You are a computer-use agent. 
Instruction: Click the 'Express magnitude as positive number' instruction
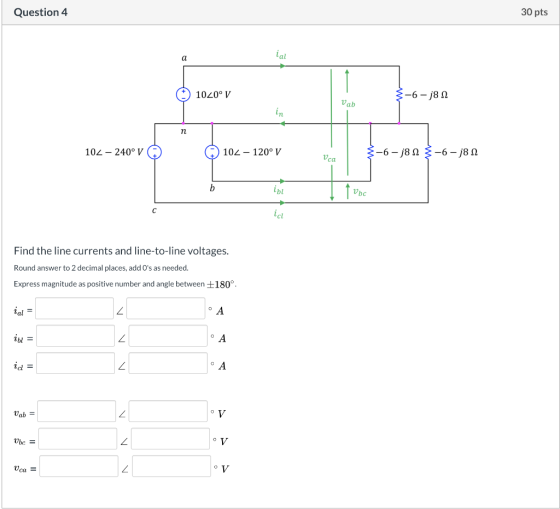pyautogui.click(x=125, y=284)
